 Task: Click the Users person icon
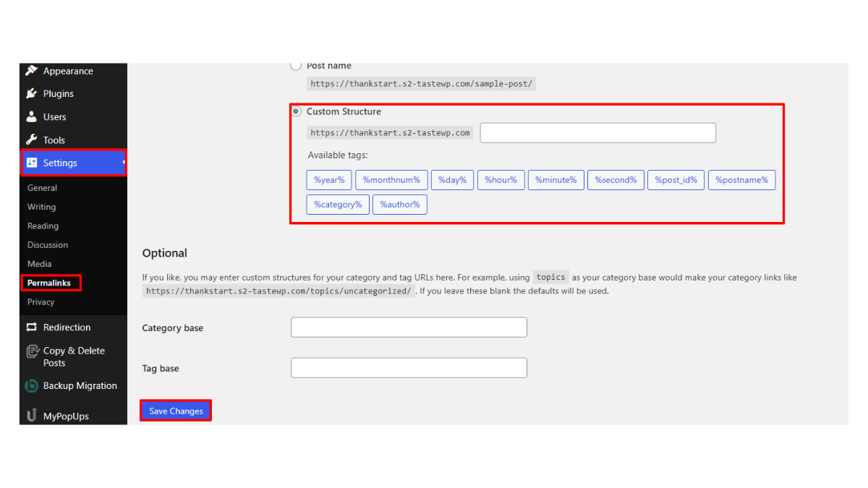tap(31, 117)
